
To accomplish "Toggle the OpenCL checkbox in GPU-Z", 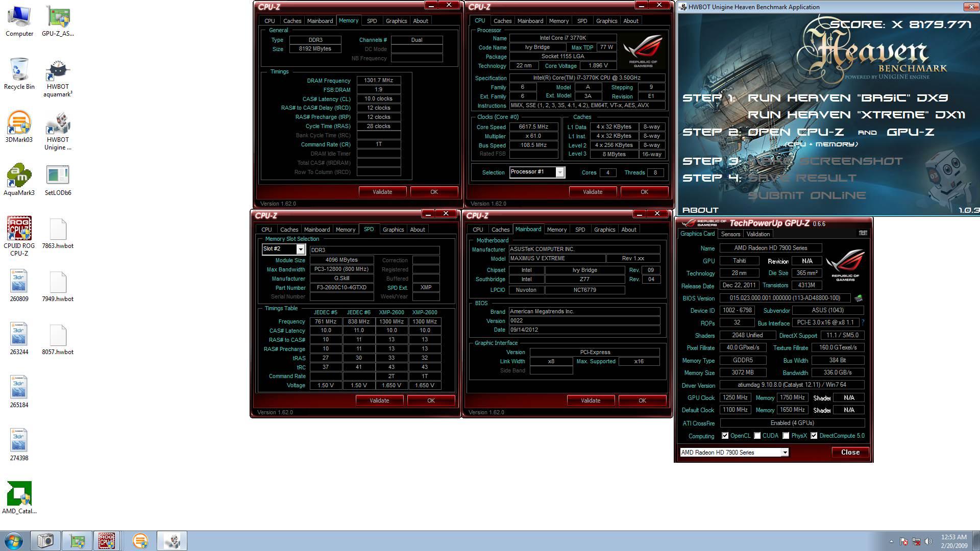I will pyautogui.click(x=725, y=436).
